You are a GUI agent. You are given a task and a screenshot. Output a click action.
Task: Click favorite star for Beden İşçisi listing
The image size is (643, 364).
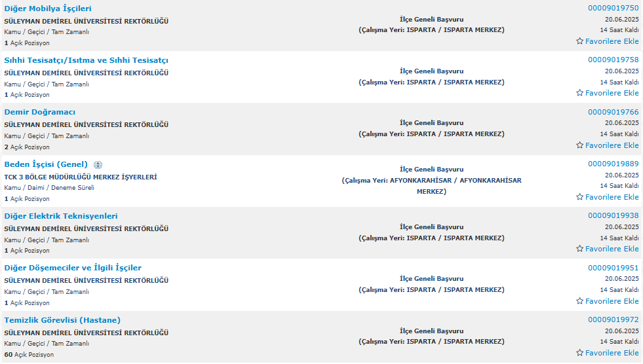(x=579, y=197)
